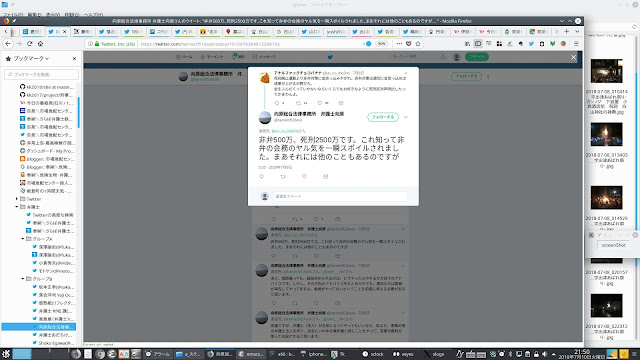Bookmark this page with the star icon
Image resolution: width=640 pixels, height=360 pixels.
(418, 44)
